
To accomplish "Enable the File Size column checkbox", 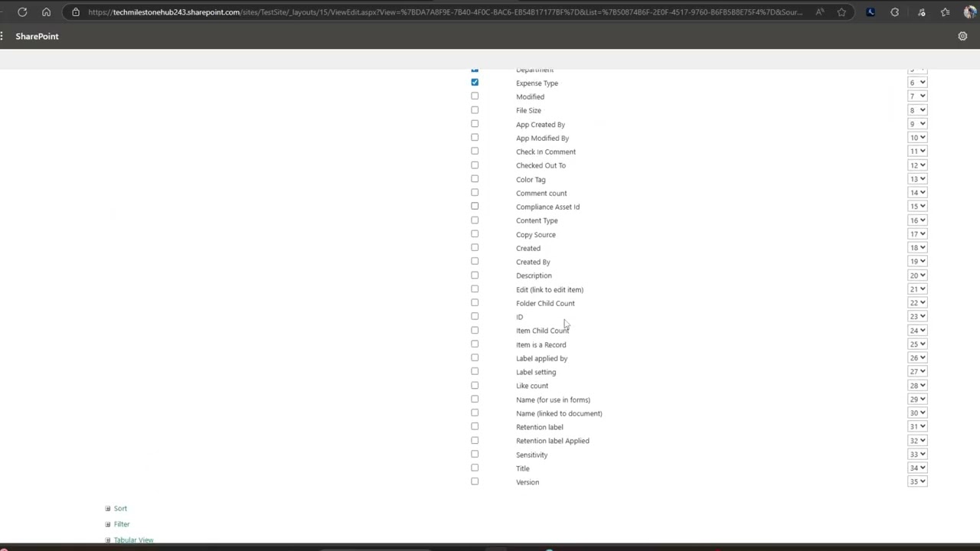I will click(x=475, y=110).
